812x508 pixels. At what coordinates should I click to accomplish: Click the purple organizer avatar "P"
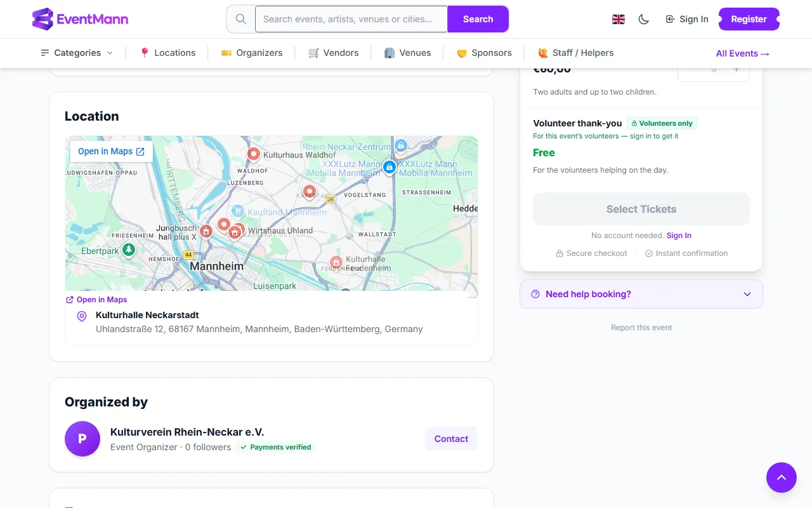82,439
